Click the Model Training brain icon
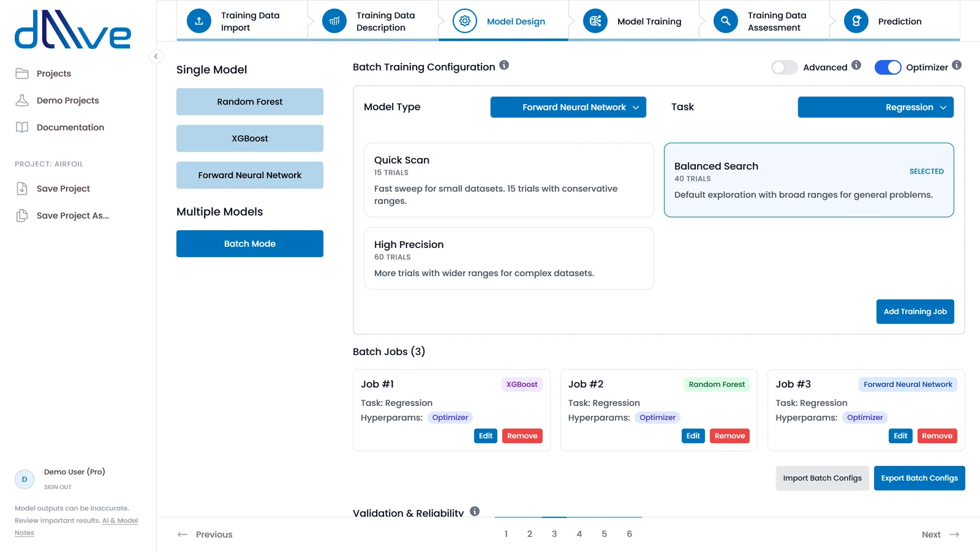 pos(595,21)
